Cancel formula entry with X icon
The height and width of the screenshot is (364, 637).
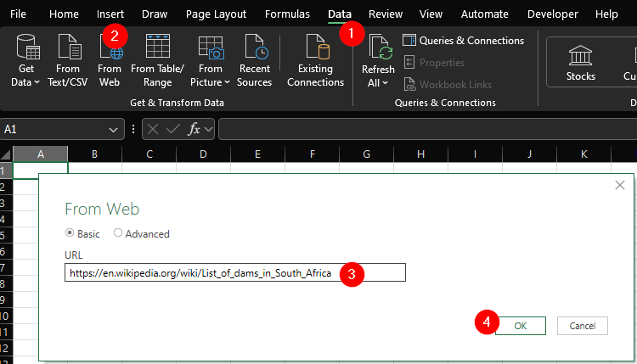[x=153, y=130]
